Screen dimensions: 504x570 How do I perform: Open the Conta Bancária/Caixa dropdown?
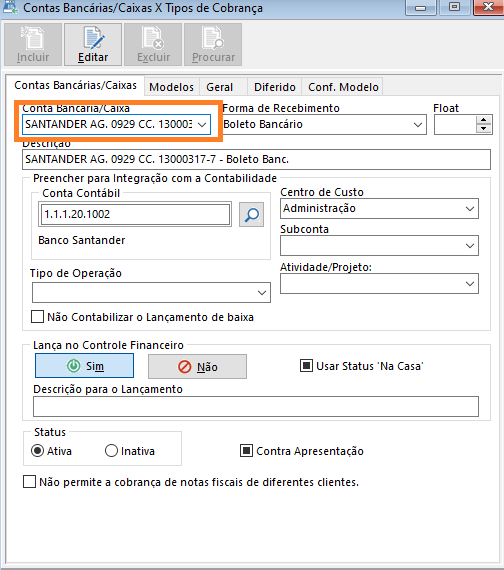202,125
